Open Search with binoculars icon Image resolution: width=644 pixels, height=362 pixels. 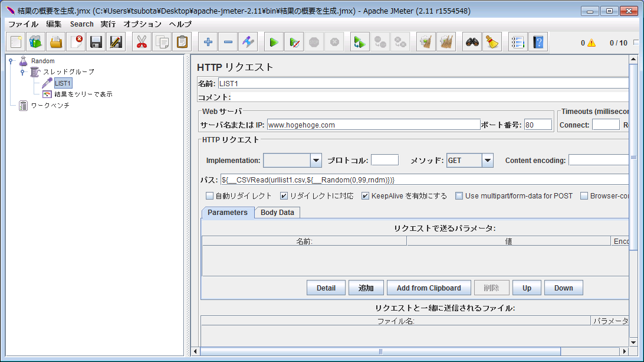click(472, 42)
